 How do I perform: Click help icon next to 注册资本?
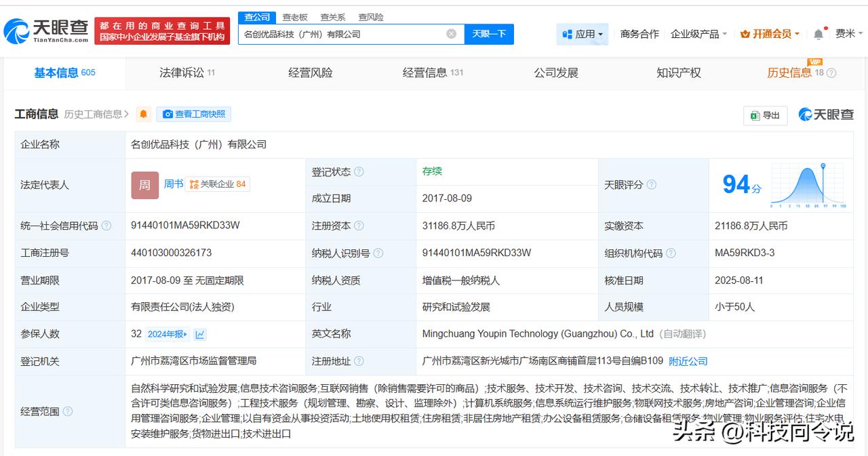click(359, 226)
